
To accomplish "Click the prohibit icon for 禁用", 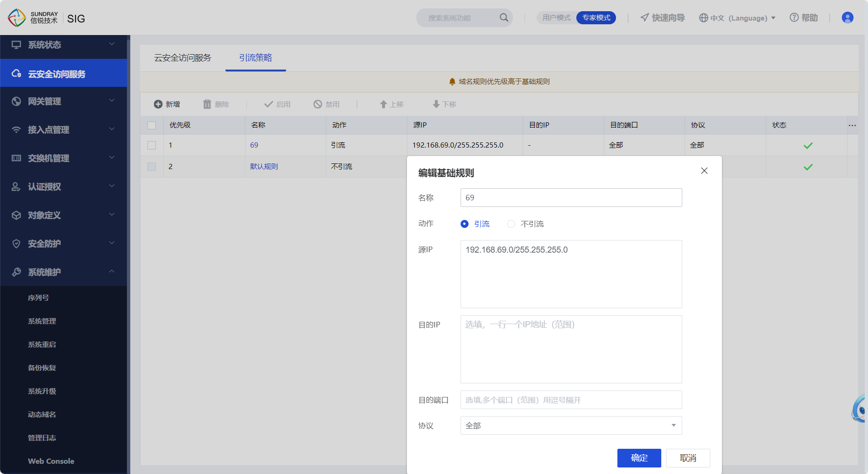I will [318, 104].
